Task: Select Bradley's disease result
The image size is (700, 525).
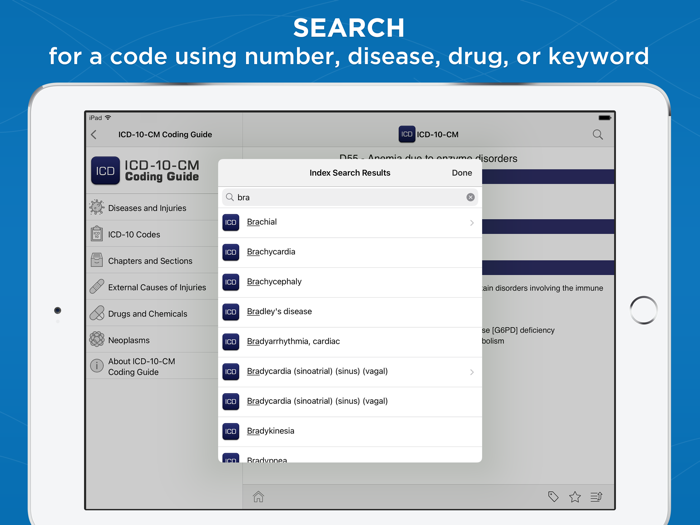Action: [350, 312]
